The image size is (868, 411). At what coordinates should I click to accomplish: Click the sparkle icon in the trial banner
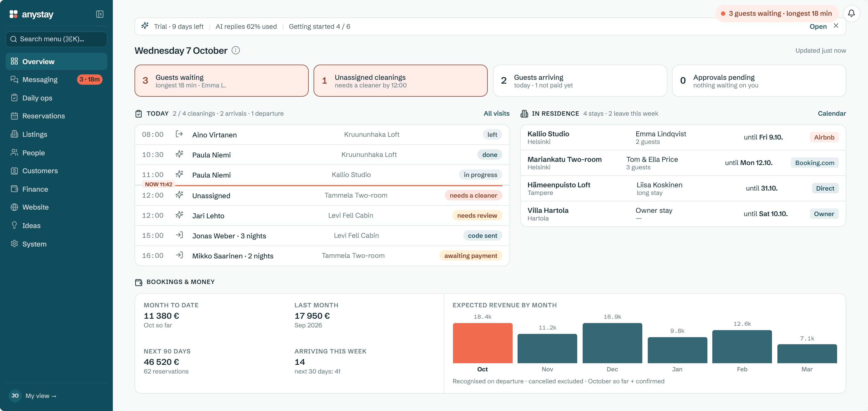coord(145,26)
